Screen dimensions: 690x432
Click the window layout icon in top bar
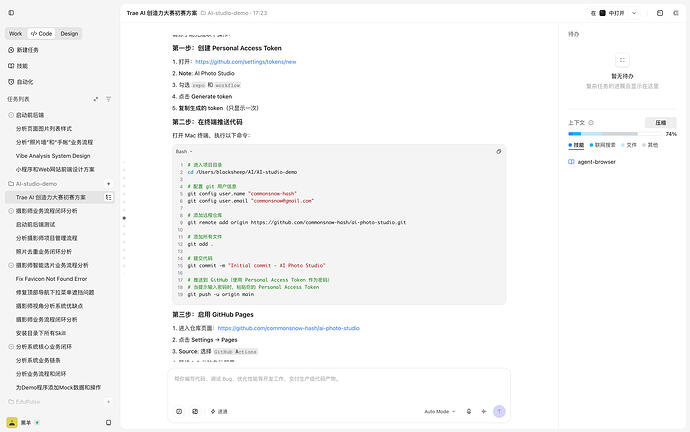click(x=660, y=13)
